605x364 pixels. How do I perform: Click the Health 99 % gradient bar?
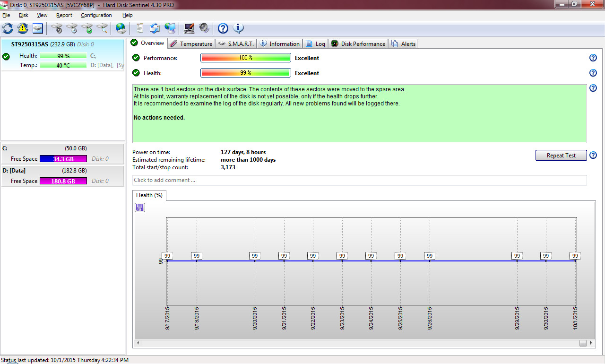245,73
